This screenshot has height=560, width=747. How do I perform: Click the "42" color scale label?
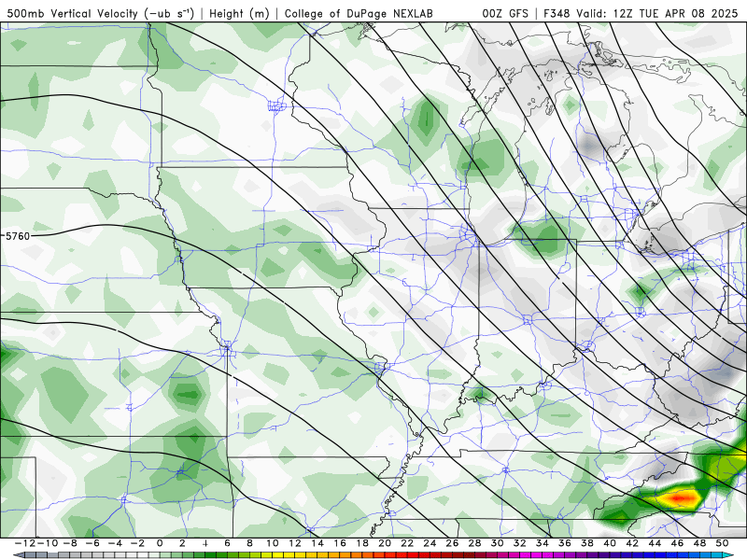point(632,543)
